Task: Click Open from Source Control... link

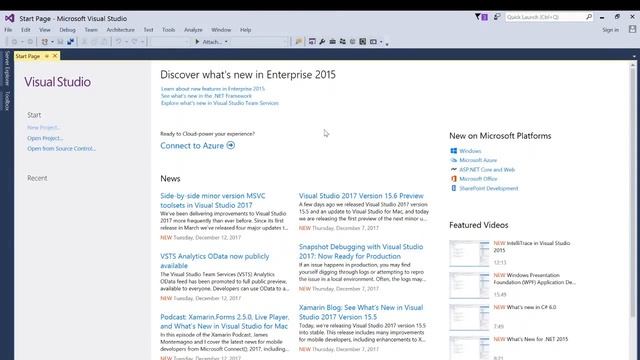Action: pyautogui.click(x=62, y=149)
